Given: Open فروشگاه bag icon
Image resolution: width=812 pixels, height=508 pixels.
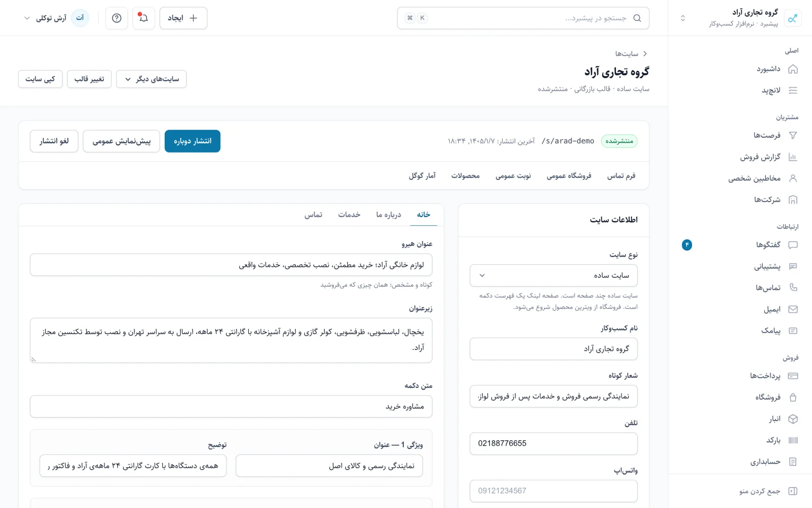Looking at the screenshot, I should 793,397.
